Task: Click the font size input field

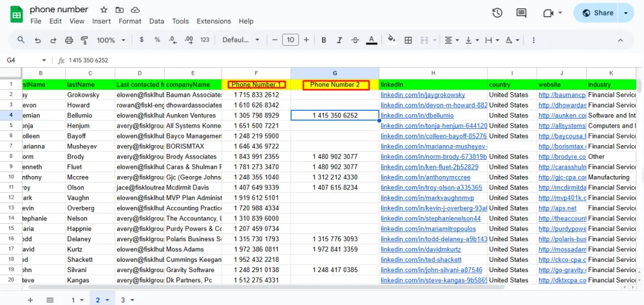Action: (x=290, y=40)
